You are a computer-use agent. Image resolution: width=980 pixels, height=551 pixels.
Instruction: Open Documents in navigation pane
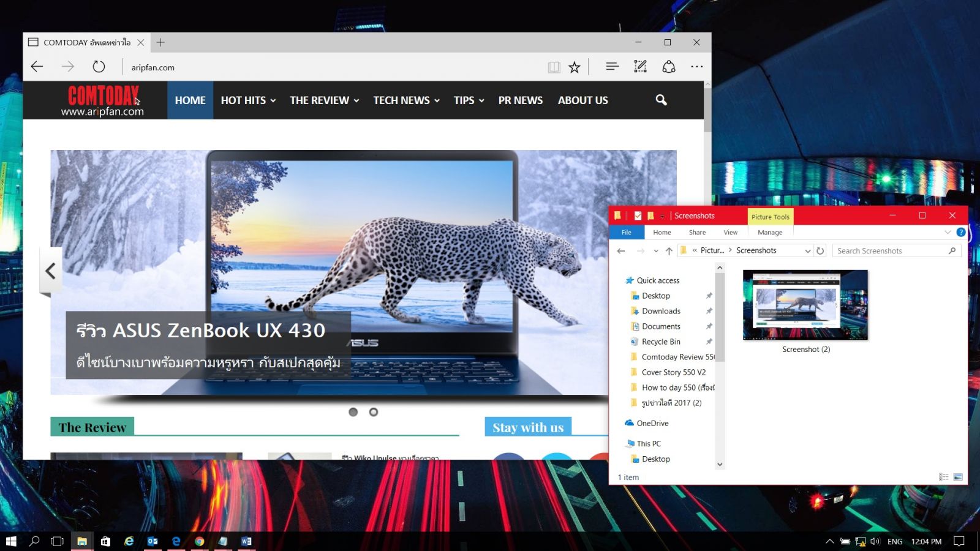click(x=661, y=326)
